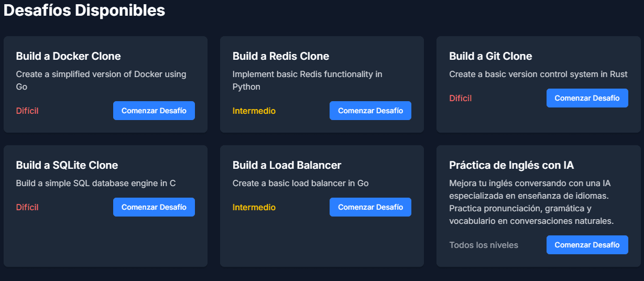Click Difícil label on SQLite Clone card
644x281 pixels.
pos(27,207)
